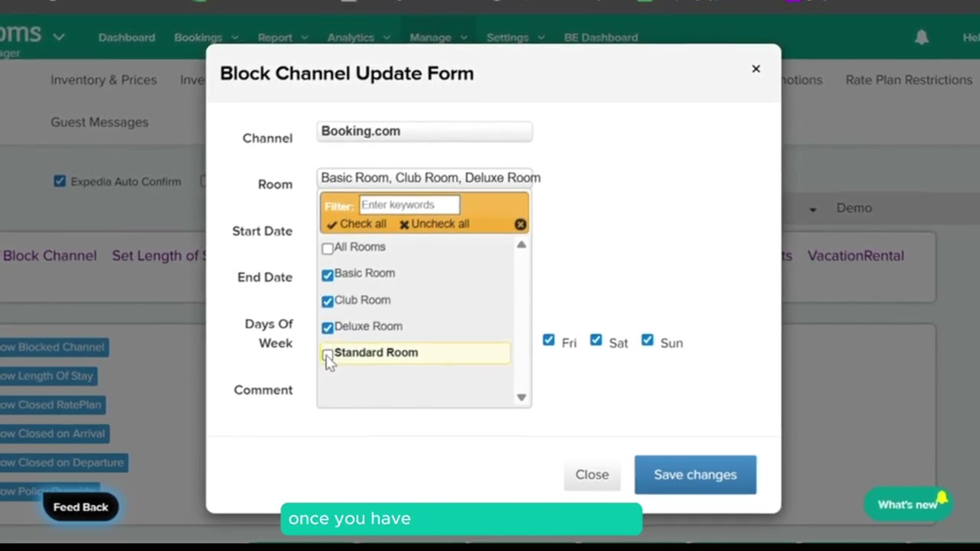Image resolution: width=980 pixels, height=551 pixels.
Task: Uncheck the Sun day checkbox
Action: click(x=648, y=340)
